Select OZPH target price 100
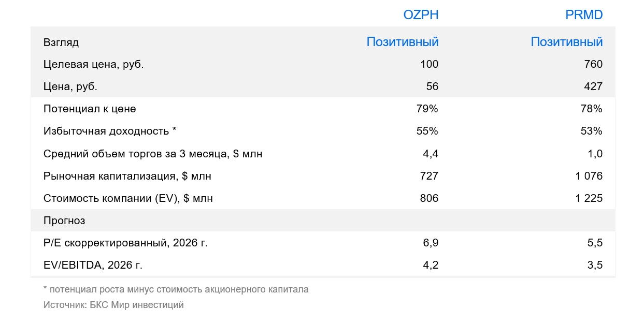The image size is (644, 323). click(430, 64)
